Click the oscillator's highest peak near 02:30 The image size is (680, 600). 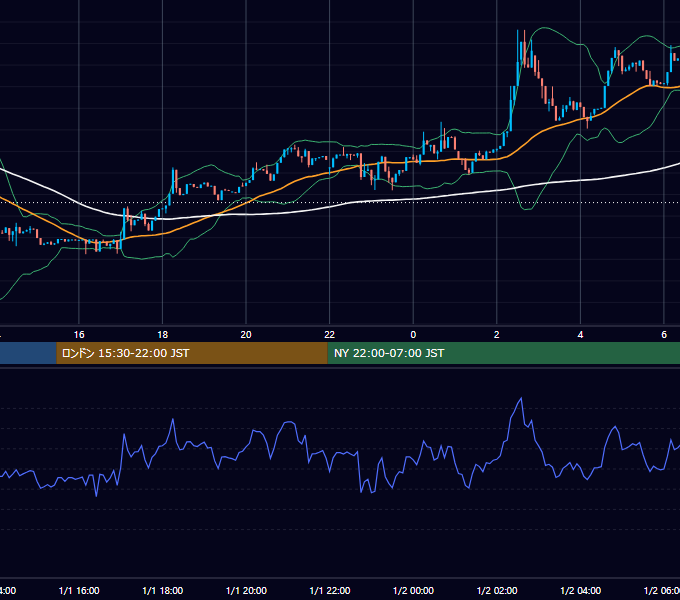[521, 398]
